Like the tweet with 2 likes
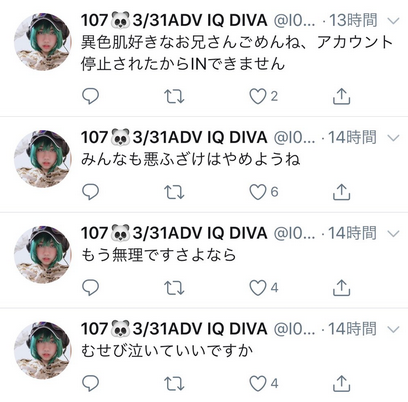The width and height of the screenshot is (408, 402). point(258,96)
